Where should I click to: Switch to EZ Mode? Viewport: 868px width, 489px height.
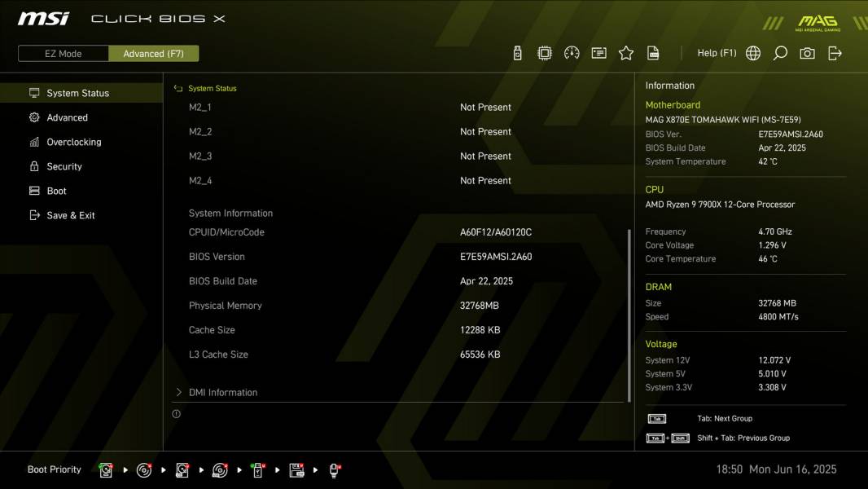coord(64,53)
